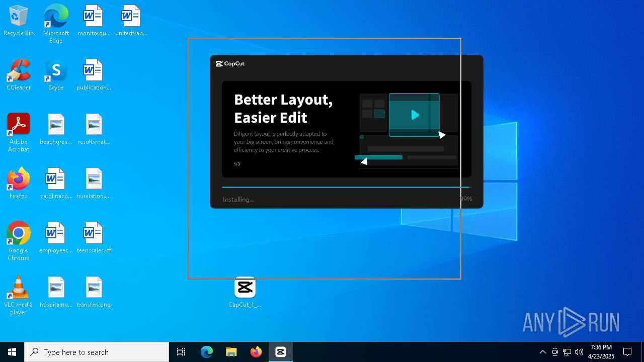This screenshot has width=644, height=362.
Task: Click the 'Better Layout, Easier Edit' heading
Action: [x=283, y=109]
